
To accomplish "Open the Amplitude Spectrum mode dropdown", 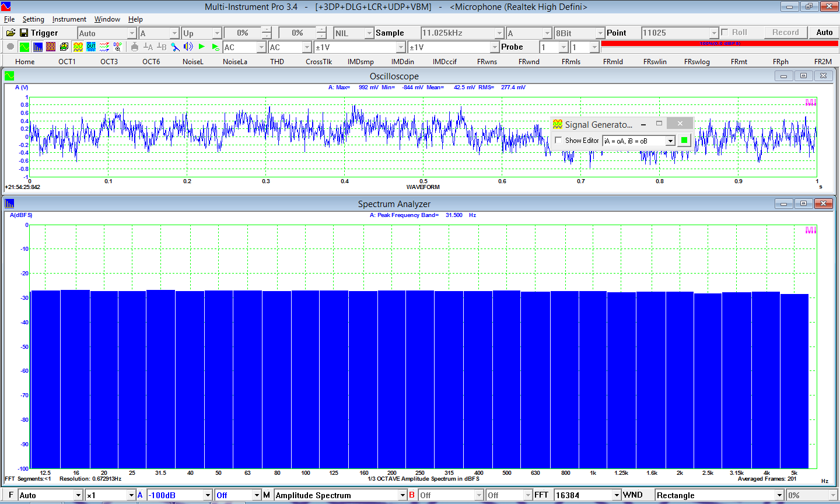I will tap(402, 495).
